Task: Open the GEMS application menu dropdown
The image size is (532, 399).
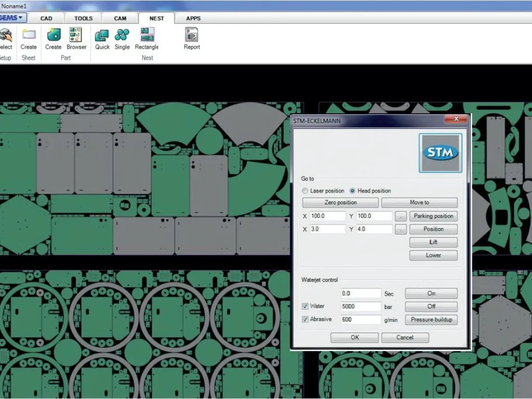Action: point(10,17)
